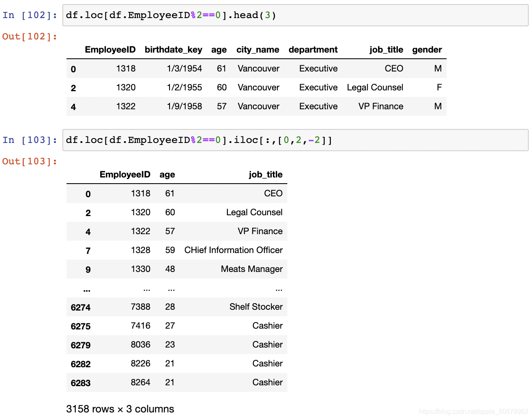Viewport: 532px width, 419px height.
Task: Select row index 6283
Action: pos(80,383)
